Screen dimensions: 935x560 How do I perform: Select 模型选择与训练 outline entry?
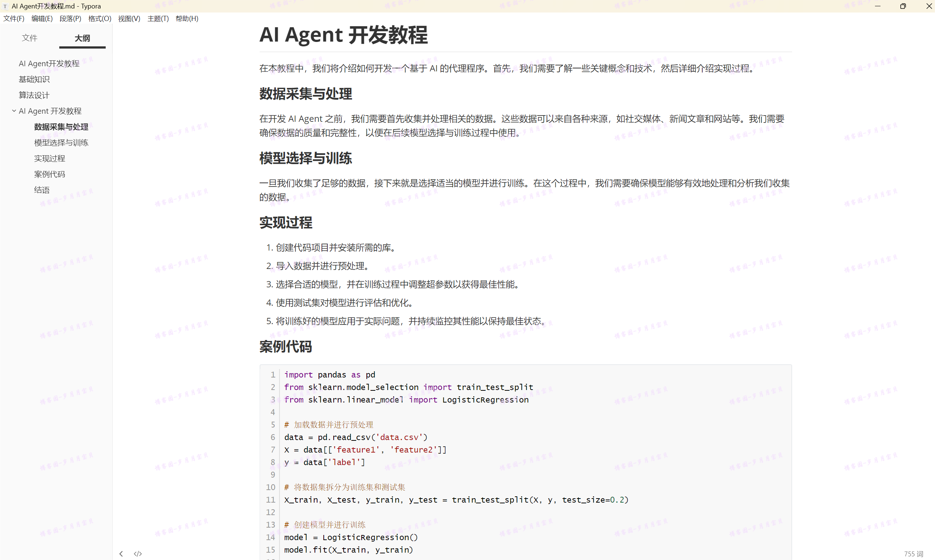coord(61,143)
